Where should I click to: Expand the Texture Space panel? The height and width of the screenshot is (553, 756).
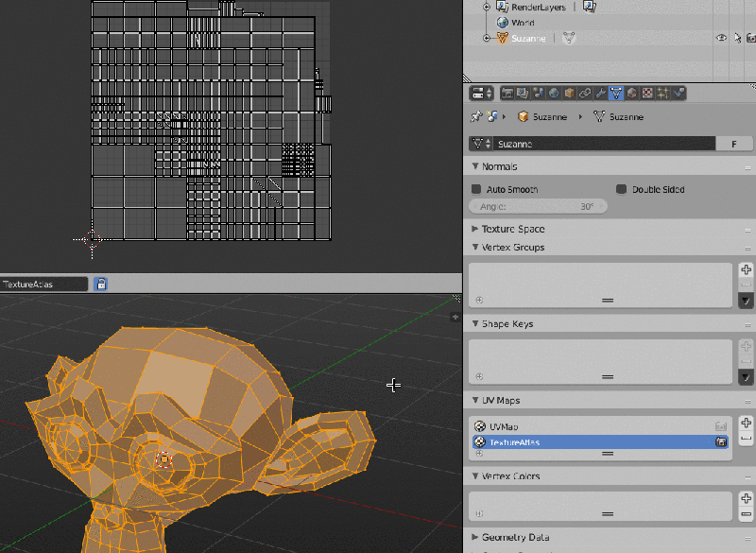click(x=515, y=229)
